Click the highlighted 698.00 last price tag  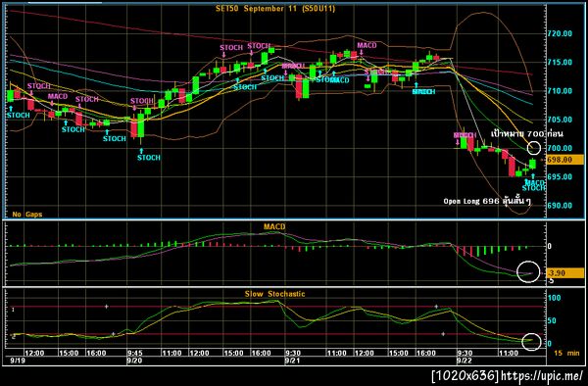point(564,160)
